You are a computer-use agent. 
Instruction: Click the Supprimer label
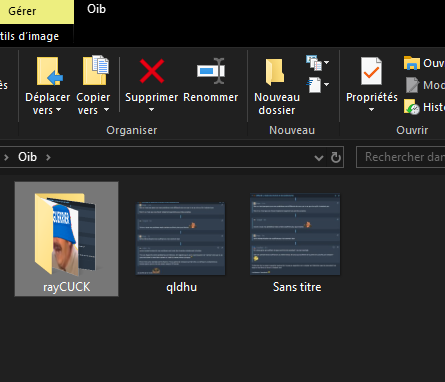point(151,97)
